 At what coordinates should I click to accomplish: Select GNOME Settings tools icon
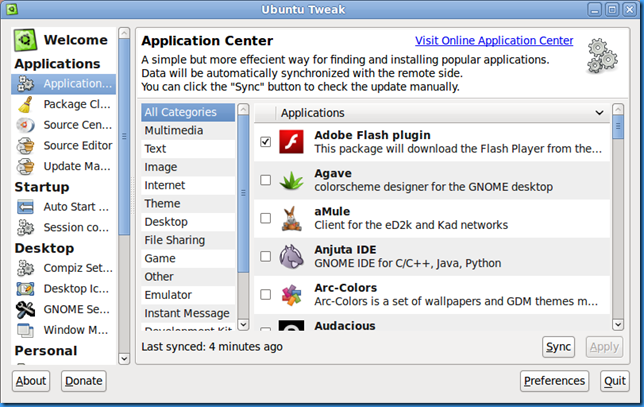point(25,309)
